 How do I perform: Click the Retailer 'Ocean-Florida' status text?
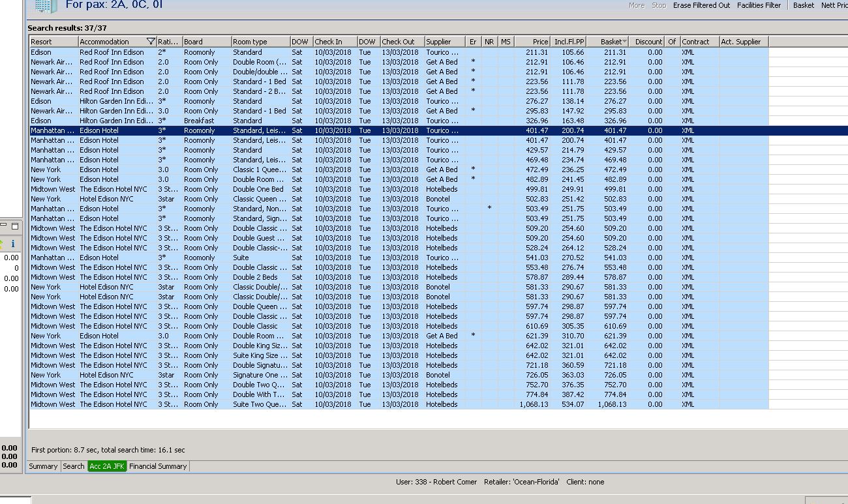[522, 482]
